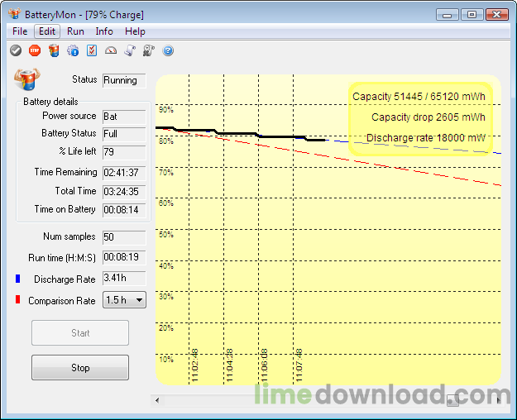Open the Edit menu

(47, 31)
